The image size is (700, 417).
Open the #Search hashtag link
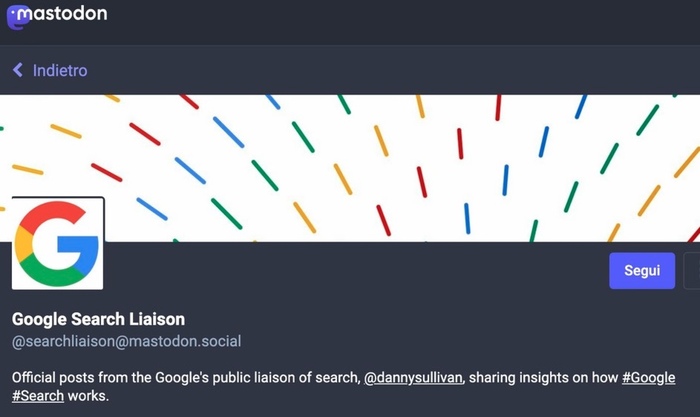pos(38,396)
